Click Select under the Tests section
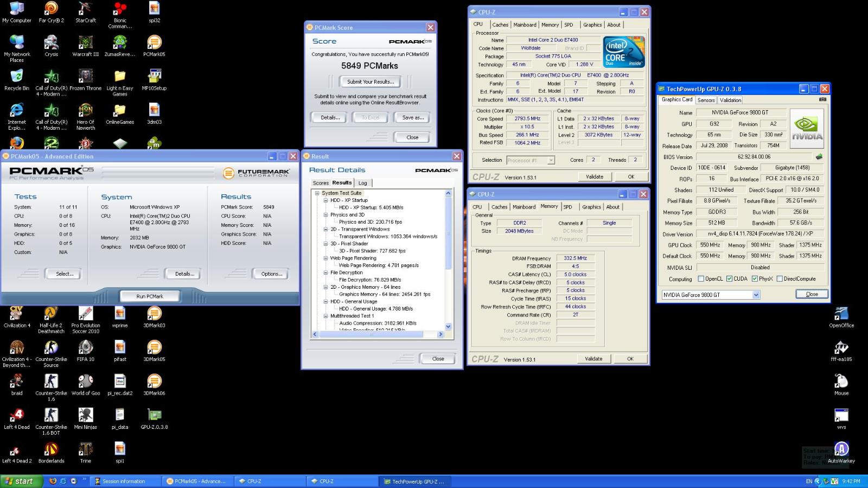 (65, 274)
